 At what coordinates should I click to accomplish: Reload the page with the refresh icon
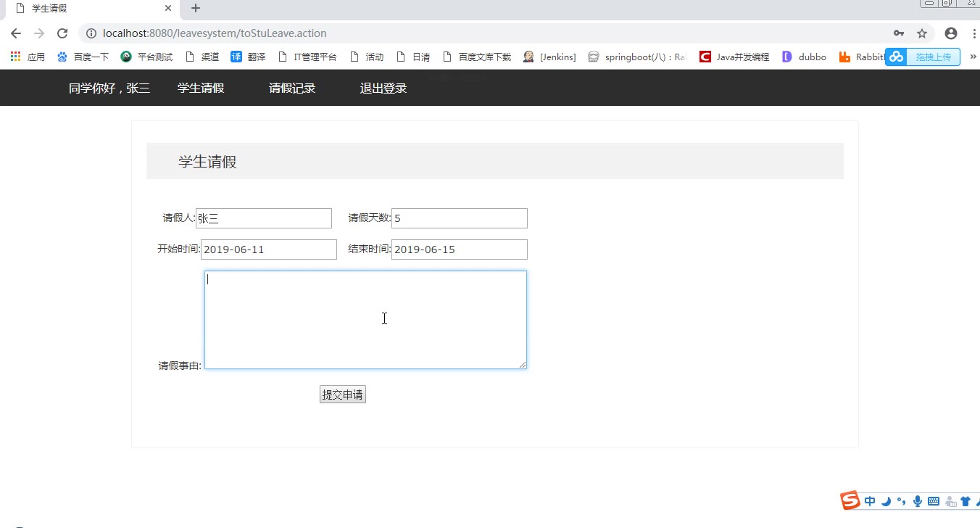pos(62,33)
